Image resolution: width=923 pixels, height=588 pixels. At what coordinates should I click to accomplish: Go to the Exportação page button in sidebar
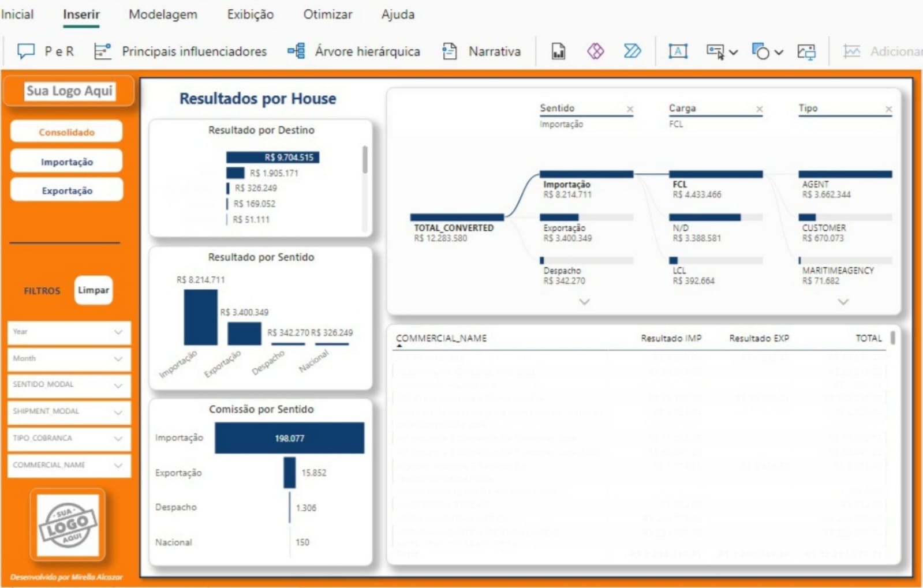point(66,191)
